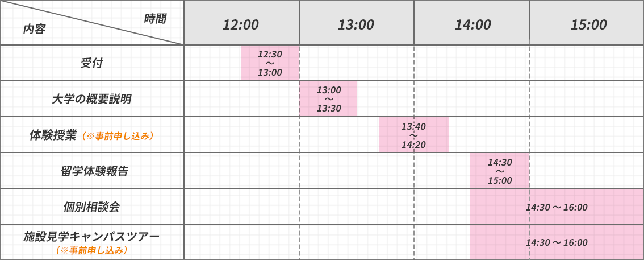Select the 15:00 time header
The height and width of the screenshot is (260, 644).
coord(588,24)
